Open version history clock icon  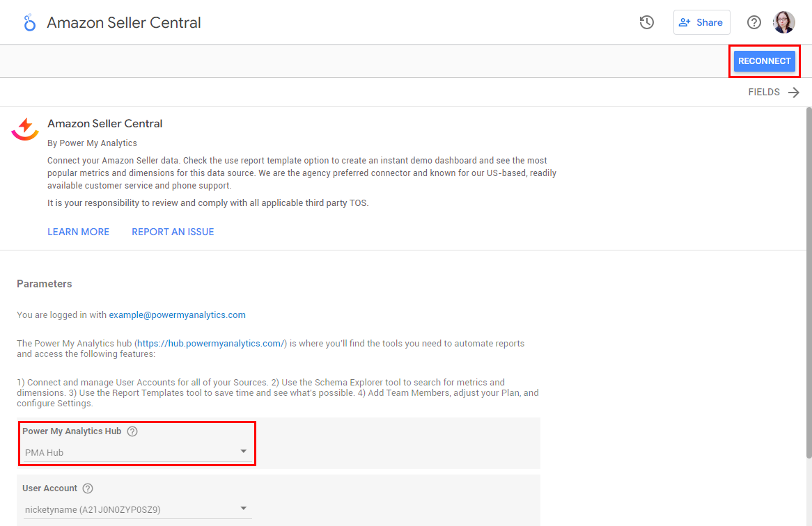pyautogui.click(x=646, y=22)
